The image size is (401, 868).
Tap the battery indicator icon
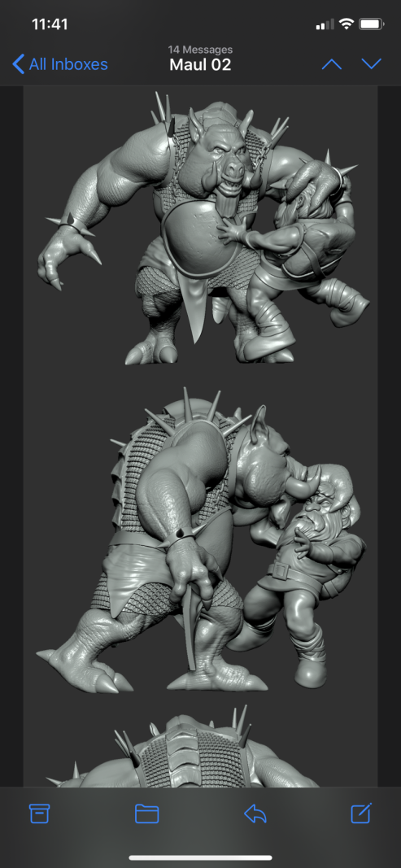pos(372,24)
